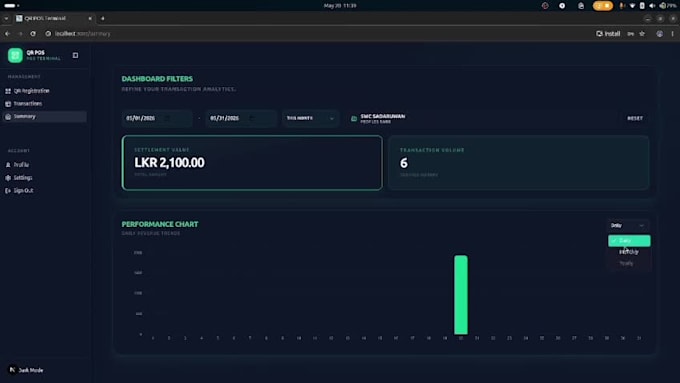Click the QR Registration grid icon

(x=8, y=91)
